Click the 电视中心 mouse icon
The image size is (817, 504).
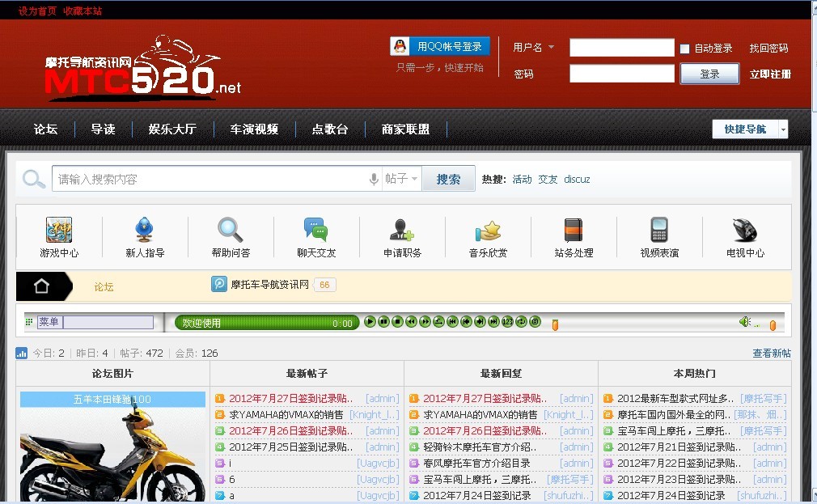[x=744, y=230]
